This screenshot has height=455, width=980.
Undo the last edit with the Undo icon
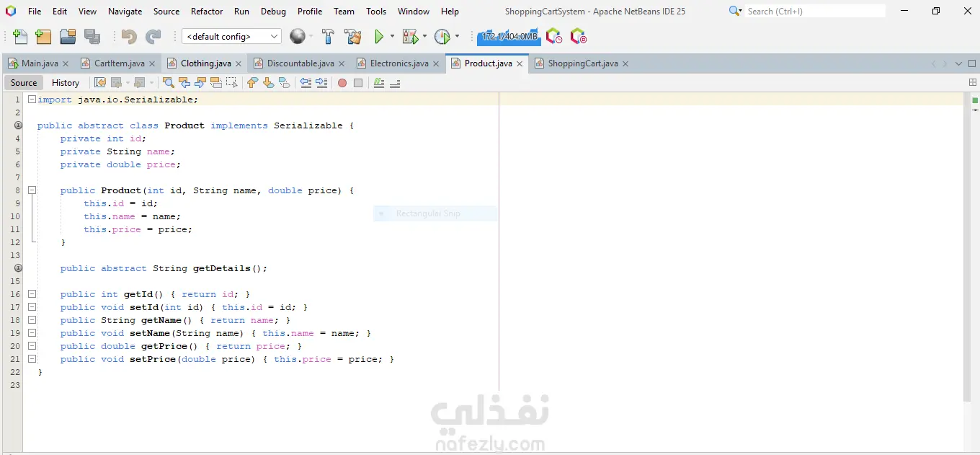130,36
